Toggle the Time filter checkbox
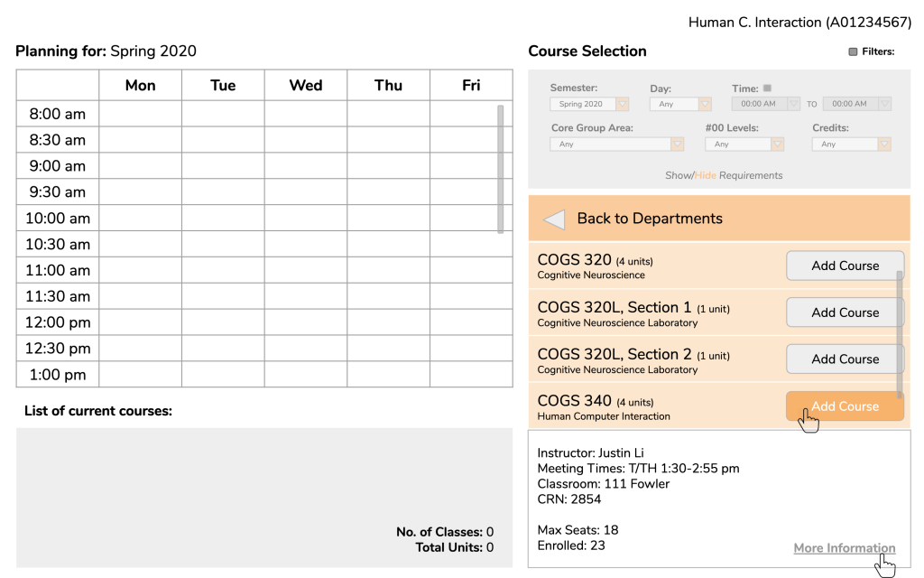This screenshot has width=924, height=578. 767,88
